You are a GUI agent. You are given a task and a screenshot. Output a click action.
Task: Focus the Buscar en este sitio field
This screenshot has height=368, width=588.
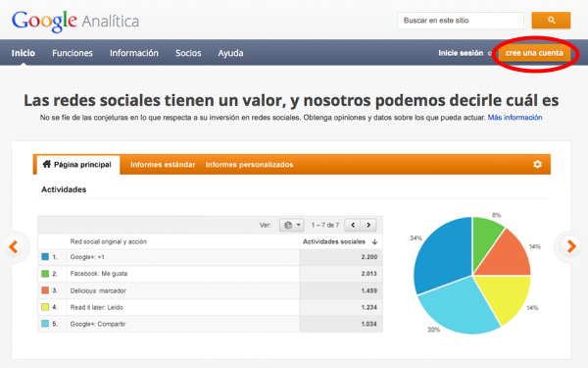pos(461,21)
